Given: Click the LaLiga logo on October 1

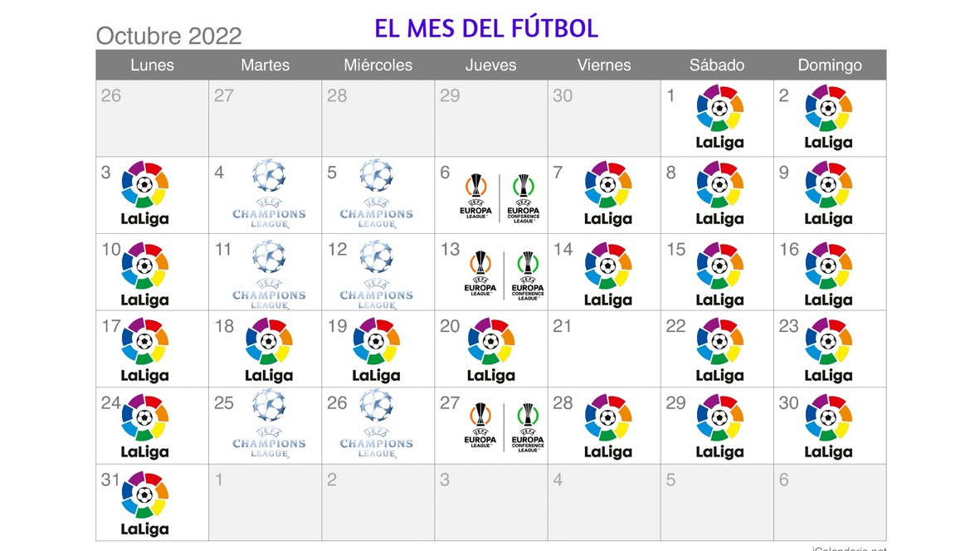Looking at the screenshot, I should pos(719,117).
